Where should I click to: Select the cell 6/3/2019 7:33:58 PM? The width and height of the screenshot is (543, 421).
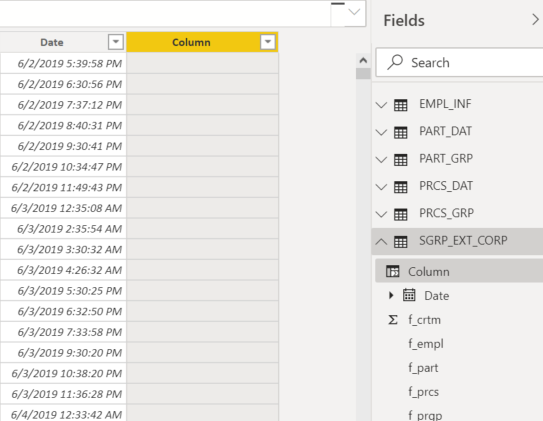tap(63, 332)
